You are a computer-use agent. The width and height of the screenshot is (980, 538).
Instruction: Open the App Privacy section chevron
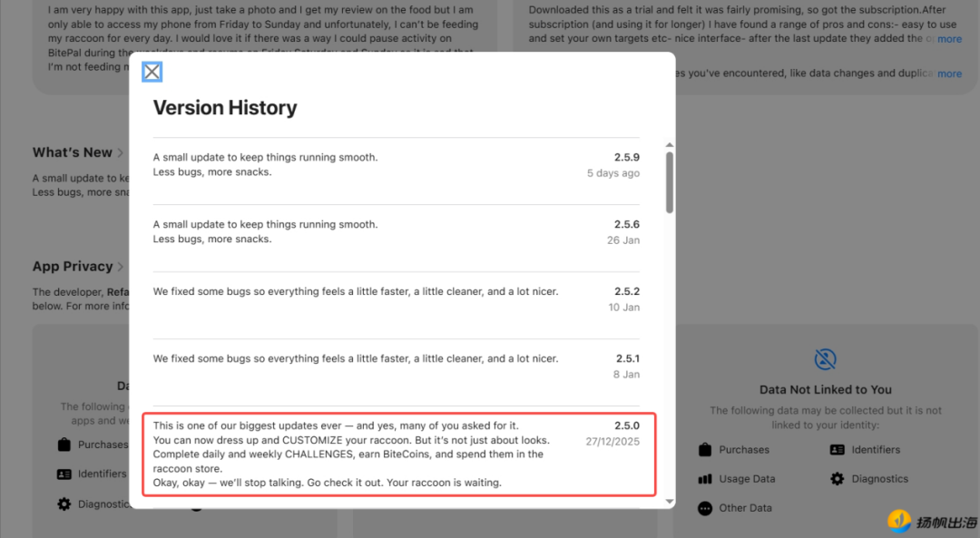120,267
